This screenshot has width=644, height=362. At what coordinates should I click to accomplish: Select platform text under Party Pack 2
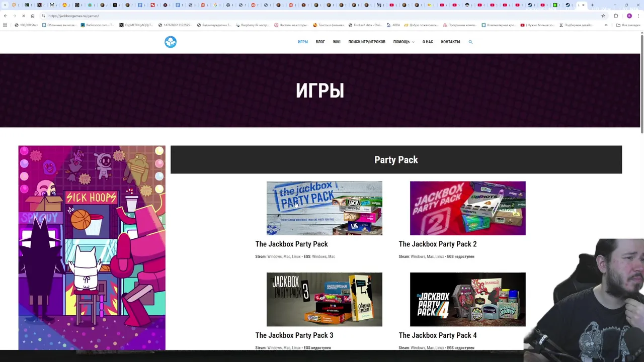coord(436,256)
